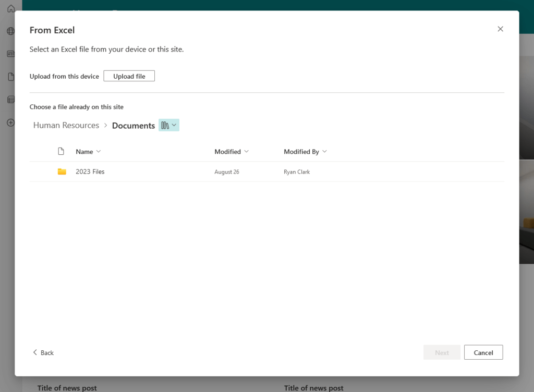Open globe sites icon in sidebar
Viewport: 534px width, 392px height.
11,31
